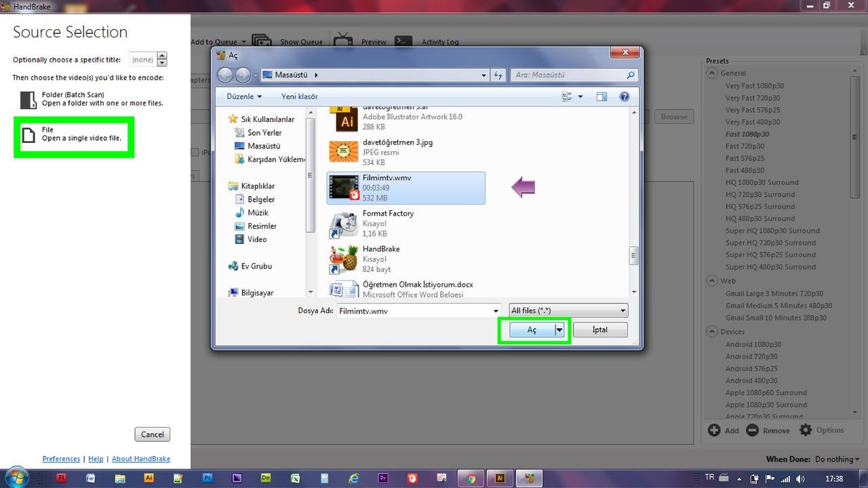Select the Filmimtv.wmv video thumbnail

[344, 188]
